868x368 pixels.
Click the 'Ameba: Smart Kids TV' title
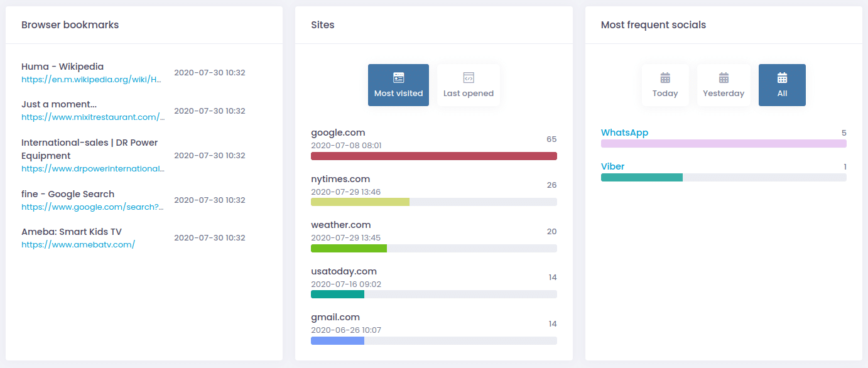point(72,232)
